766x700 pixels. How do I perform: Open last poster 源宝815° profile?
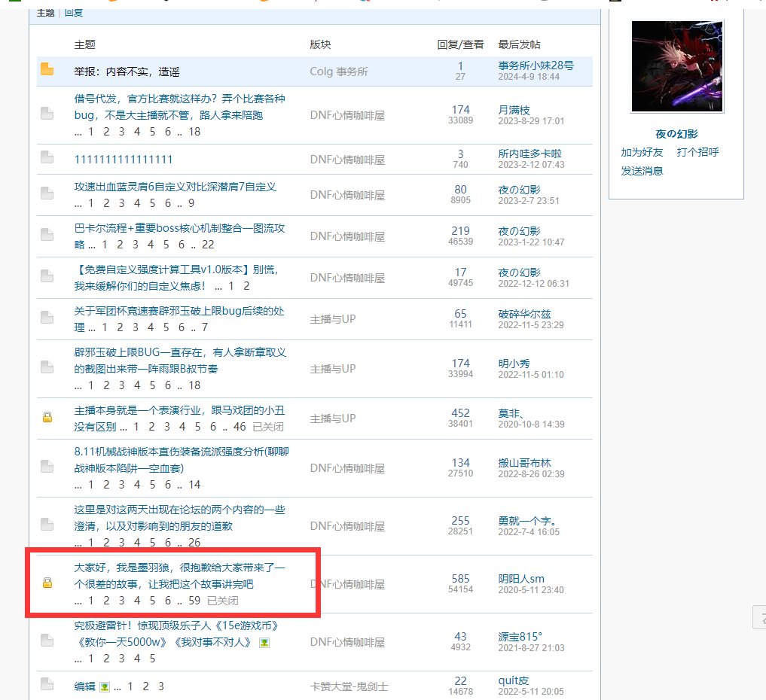coord(520,637)
